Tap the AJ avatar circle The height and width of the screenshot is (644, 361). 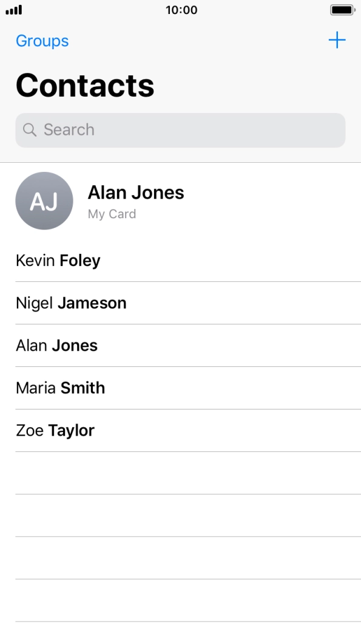(44, 200)
